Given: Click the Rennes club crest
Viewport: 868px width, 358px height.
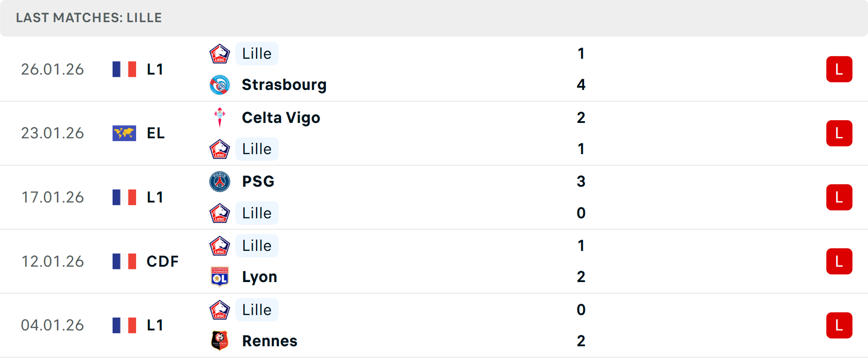Looking at the screenshot, I should [220, 341].
